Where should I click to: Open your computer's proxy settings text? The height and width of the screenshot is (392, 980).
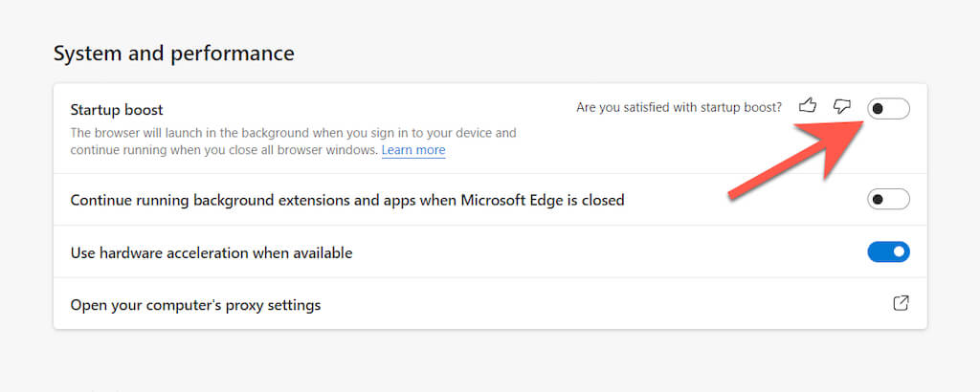(195, 305)
